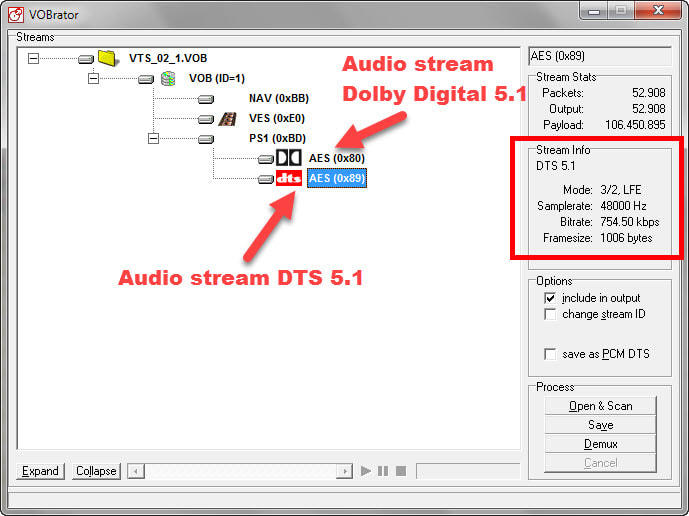The height and width of the screenshot is (516, 689).
Task: Click the drive icon beside NAV (0xBB)
Action: (x=206, y=99)
